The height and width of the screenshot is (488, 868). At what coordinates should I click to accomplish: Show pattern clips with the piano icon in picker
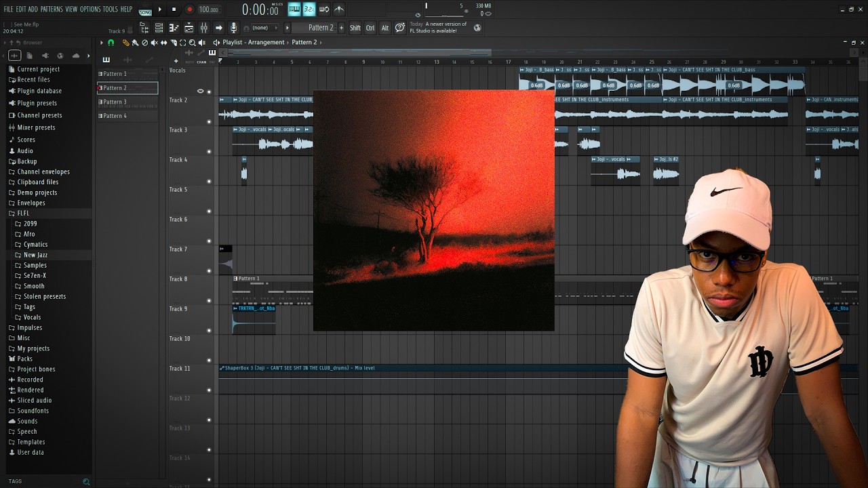(x=106, y=60)
